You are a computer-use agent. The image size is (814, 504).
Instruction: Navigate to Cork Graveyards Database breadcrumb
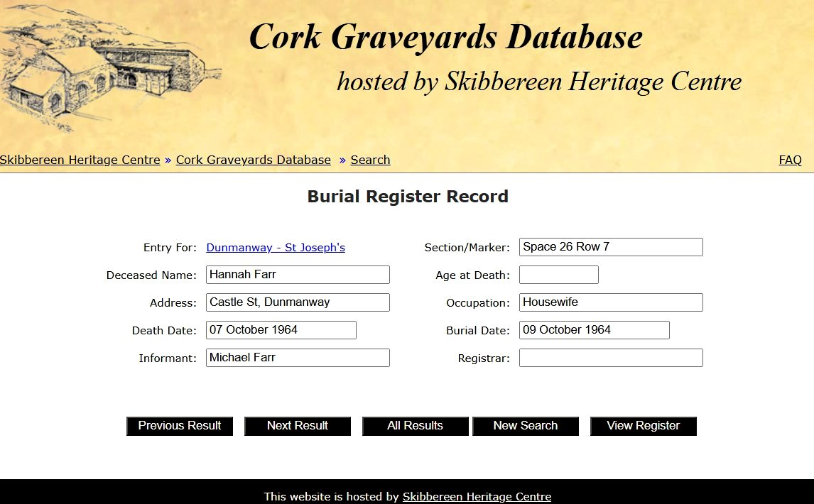click(x=254, y=160)
